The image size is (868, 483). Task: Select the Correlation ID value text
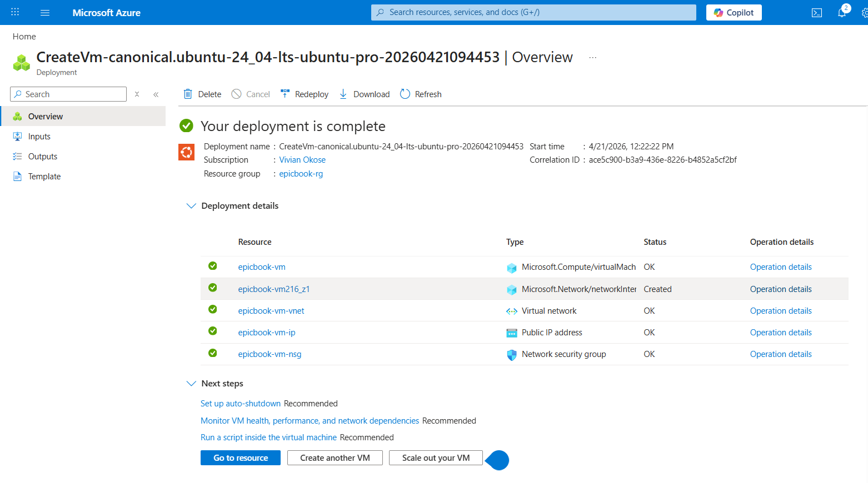click(x=663, y=160)
